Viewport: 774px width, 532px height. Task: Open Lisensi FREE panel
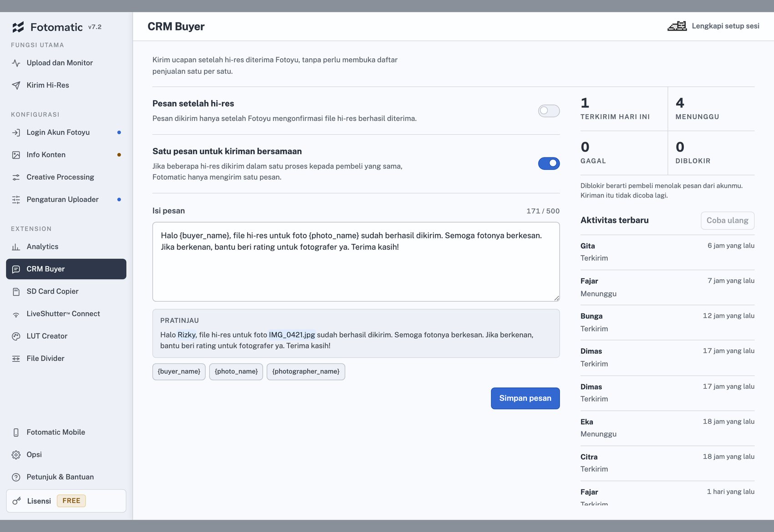tap(66, 501)
